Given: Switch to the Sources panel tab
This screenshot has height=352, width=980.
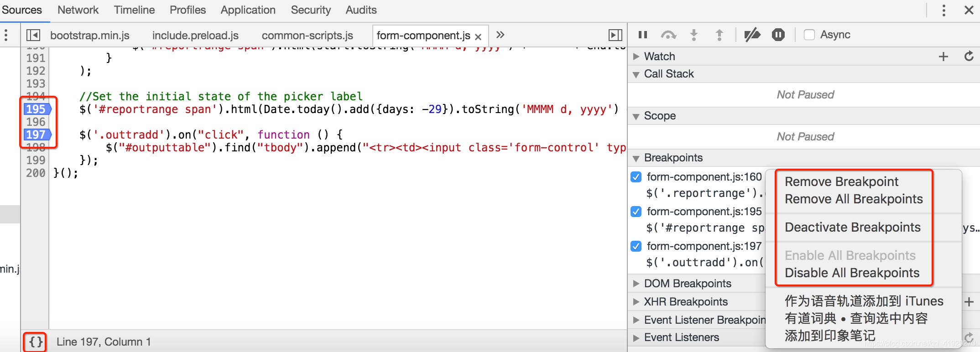Looking at the screenshot, I should (22, 10).
